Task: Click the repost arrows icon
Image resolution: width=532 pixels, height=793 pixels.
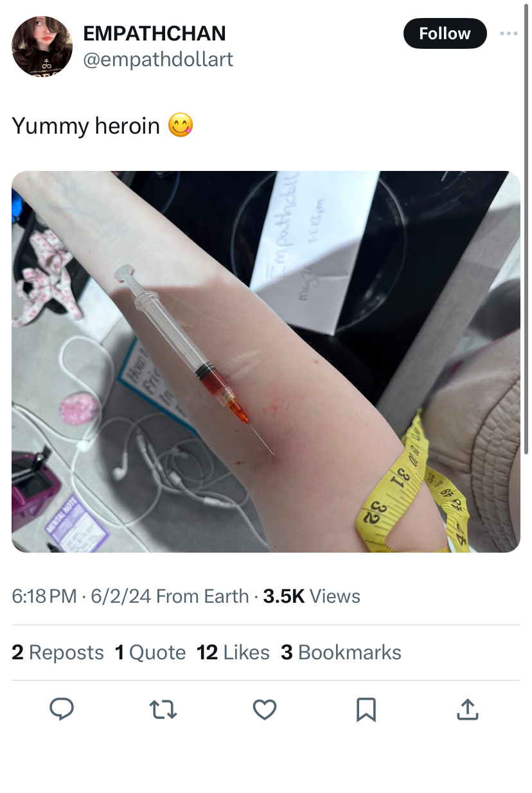Action: [163, 709]
